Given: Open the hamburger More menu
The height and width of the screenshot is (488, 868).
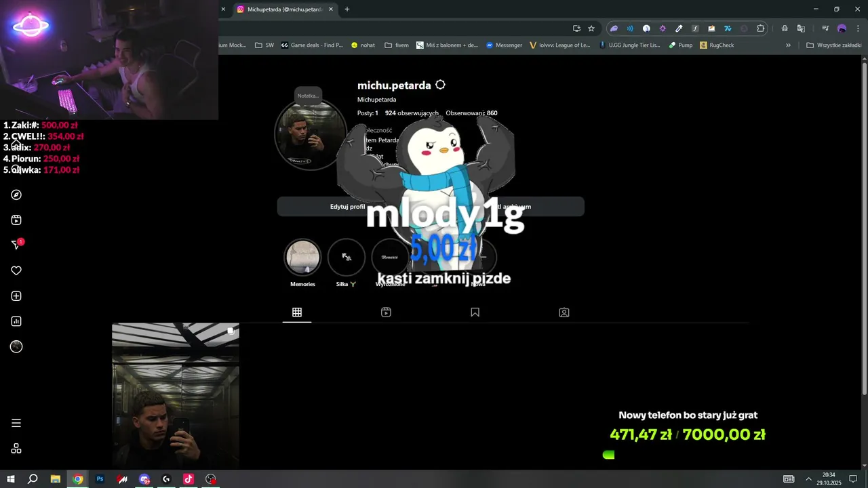Looking at the screenshot, I should pos(16,423).
